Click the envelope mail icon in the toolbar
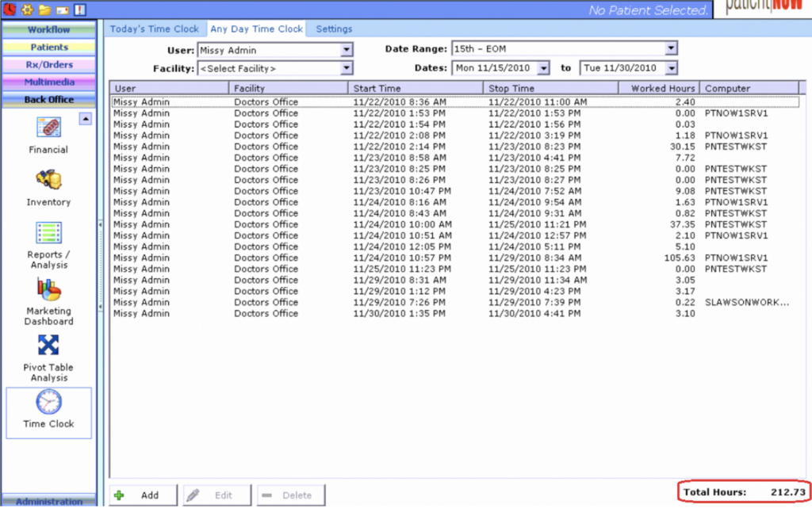The image size is (812, 508). pyautogui.click(x=60, y=8)
